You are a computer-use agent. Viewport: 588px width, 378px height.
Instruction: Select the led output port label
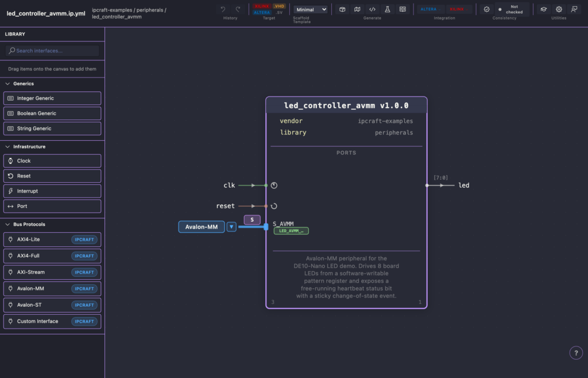pos(464,185)
